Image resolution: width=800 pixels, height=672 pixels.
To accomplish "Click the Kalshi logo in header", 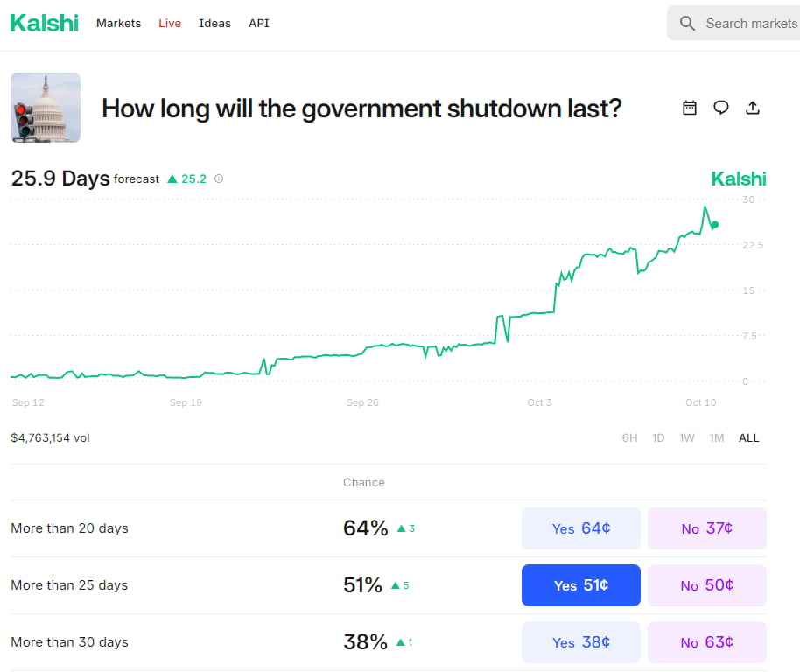I will [44, 23].
